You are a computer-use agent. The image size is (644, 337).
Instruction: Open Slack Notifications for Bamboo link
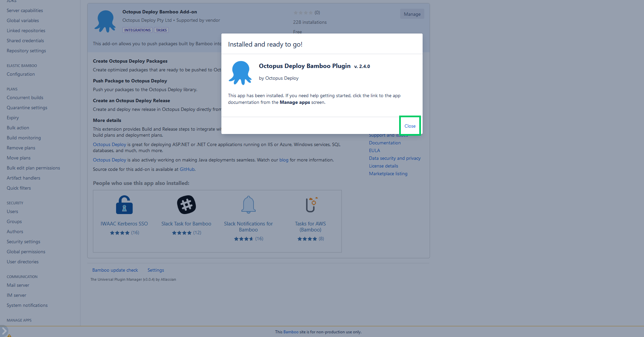[x=248, y=227]
